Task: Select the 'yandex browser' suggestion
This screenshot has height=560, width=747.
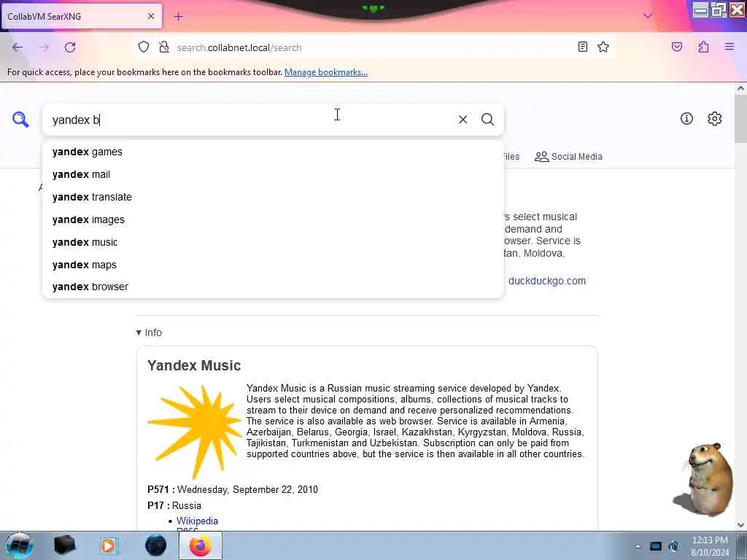Action: pyautogui.click(x=273, y=287)
